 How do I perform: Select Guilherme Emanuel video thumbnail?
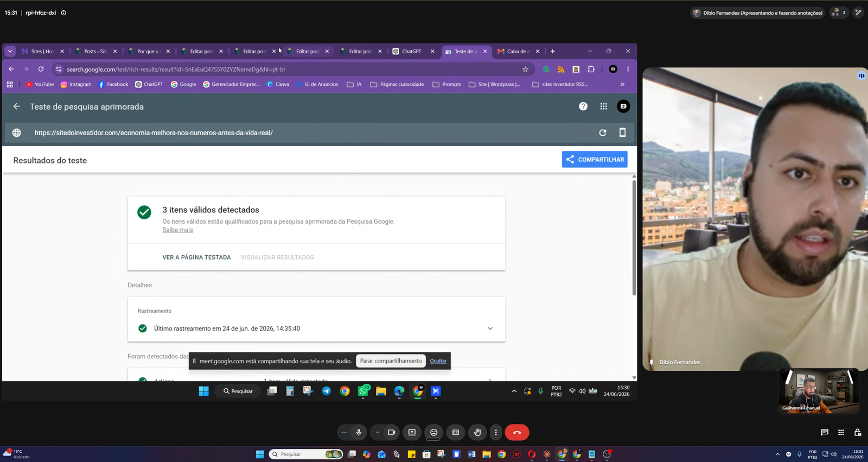pyautogui.click(x=819, y=391)
